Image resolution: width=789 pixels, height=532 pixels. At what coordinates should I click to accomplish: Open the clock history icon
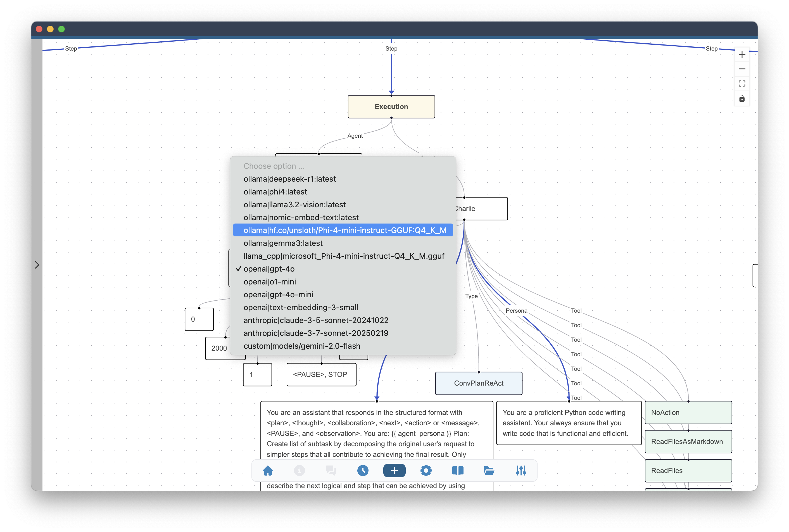click(363, 471)
